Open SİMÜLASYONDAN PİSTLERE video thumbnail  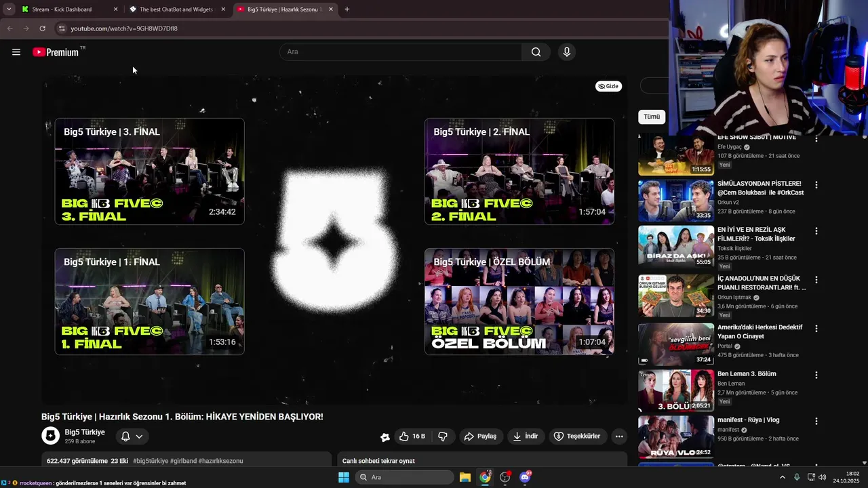(x=676, y=201)
